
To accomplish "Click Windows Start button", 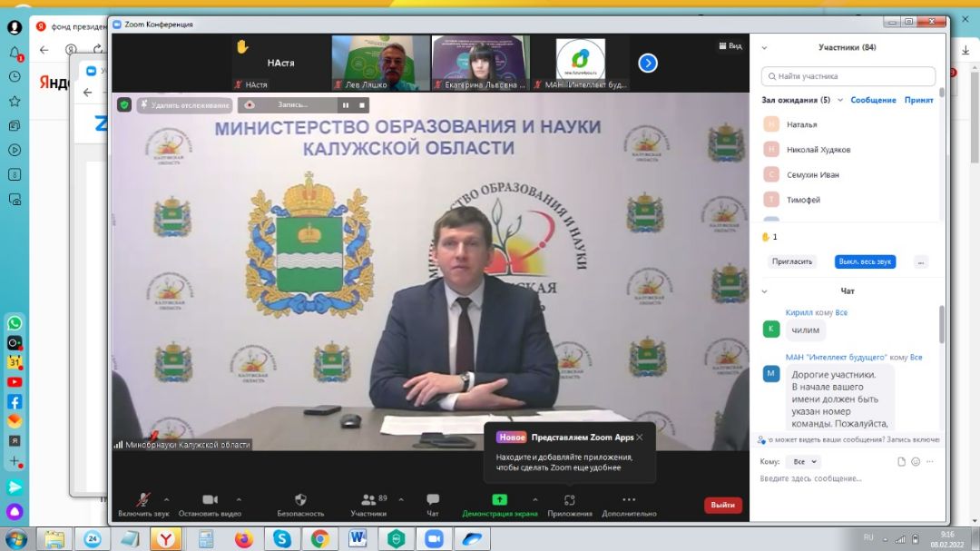I will [15, 539].
